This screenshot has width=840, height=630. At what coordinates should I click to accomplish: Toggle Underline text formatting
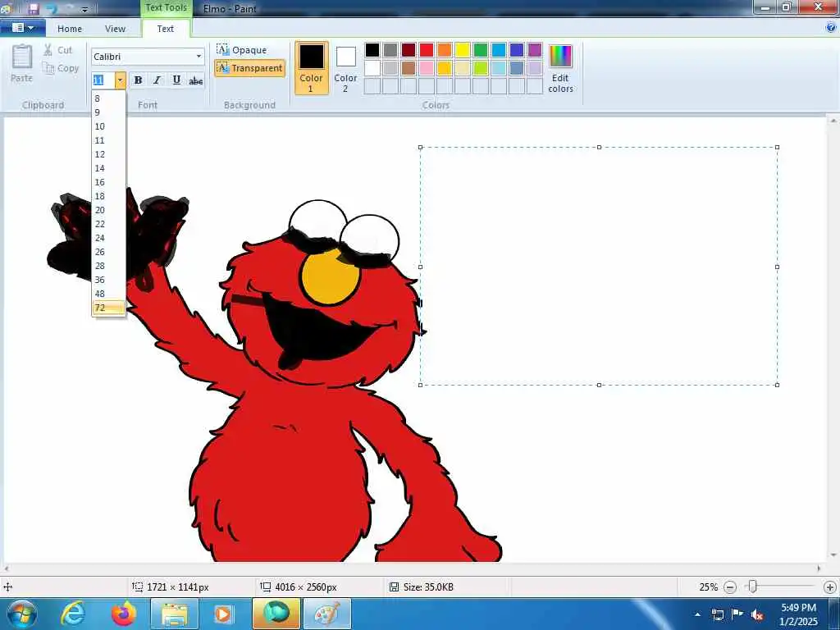point(176,80)
